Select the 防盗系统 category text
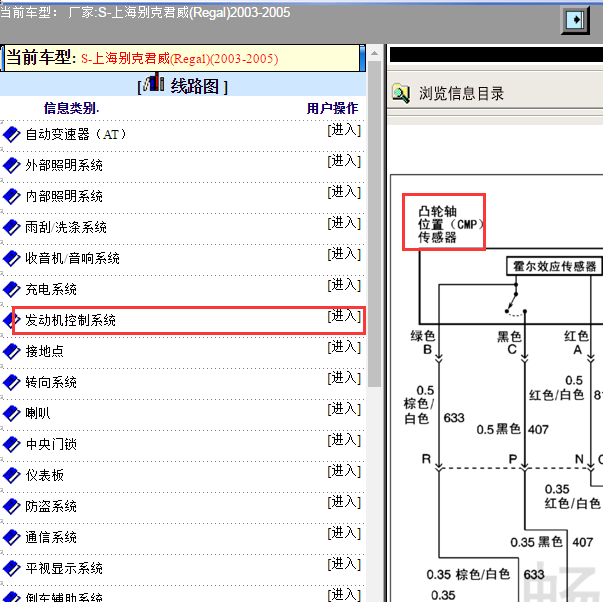Image resolution: width=603 pixels, height=602 pixels. click(51, 507)
